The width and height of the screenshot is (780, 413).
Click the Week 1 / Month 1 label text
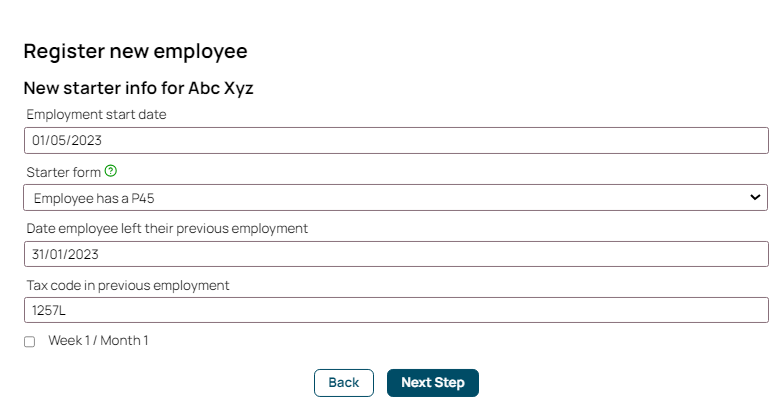(98, 340)
